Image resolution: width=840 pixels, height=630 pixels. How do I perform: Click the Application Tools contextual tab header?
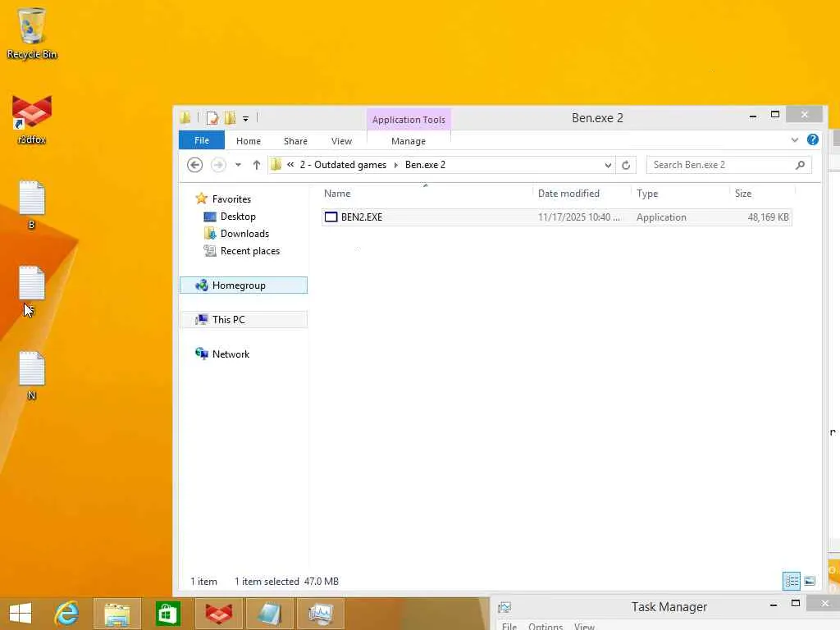coord(409,120)
